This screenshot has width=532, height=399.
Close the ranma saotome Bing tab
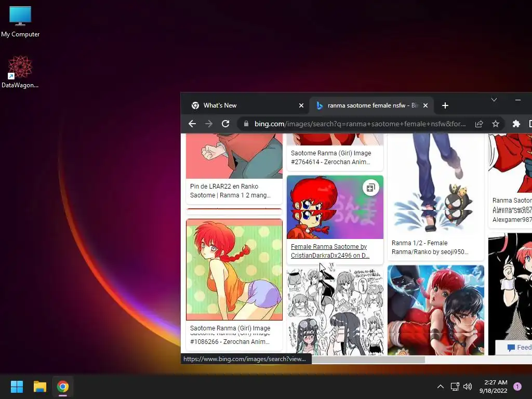coord(425,105)
